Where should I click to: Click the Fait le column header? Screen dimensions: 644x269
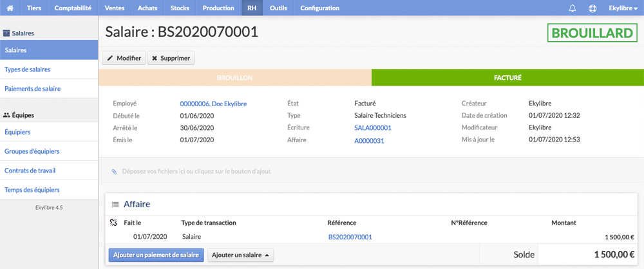click(133, 223)
